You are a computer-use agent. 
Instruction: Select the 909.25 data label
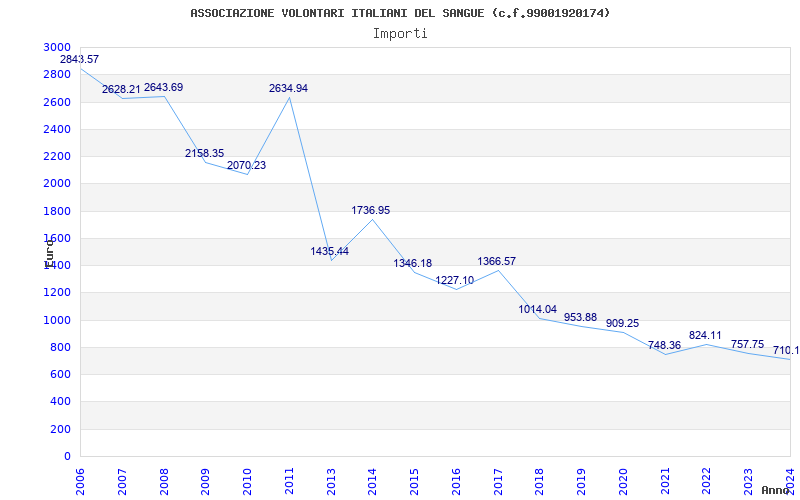click(x=622, y=323)
